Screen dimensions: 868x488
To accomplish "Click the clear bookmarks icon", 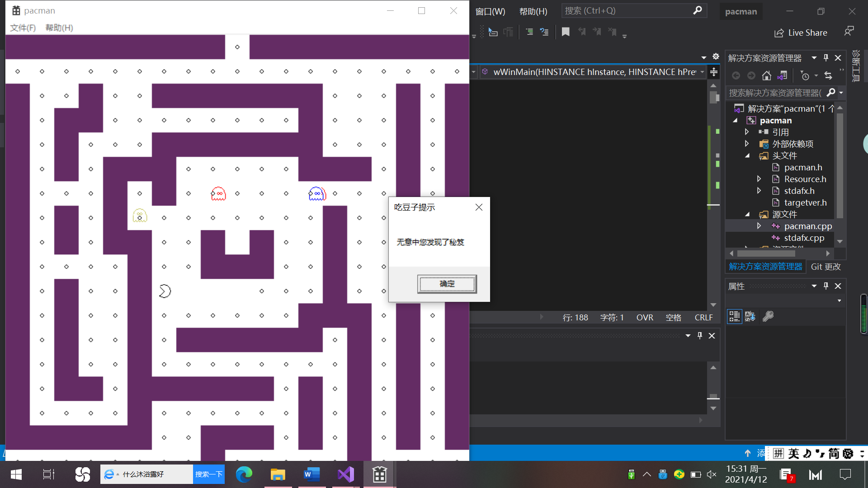I will tap(612, 32).
